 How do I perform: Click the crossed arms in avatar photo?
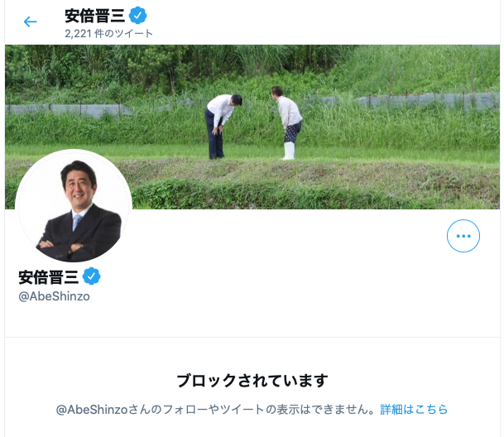point(61,247)
